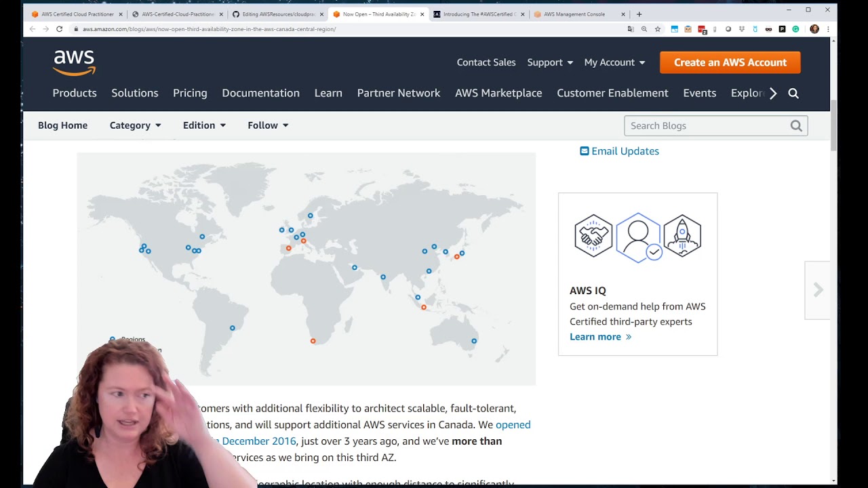This screenshot has height=488, width=868.
Task: Expand more nav items with right chevron
Action: (773, 94)
